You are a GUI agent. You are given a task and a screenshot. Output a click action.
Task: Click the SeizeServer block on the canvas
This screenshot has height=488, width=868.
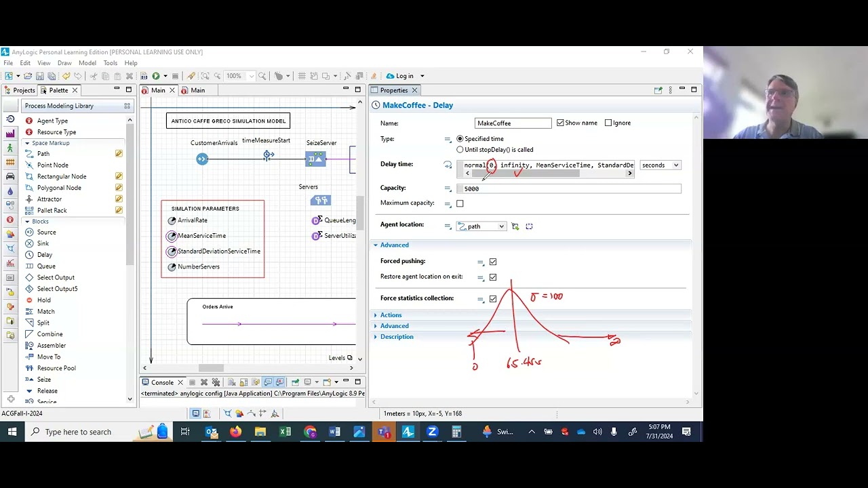[316, 159]
